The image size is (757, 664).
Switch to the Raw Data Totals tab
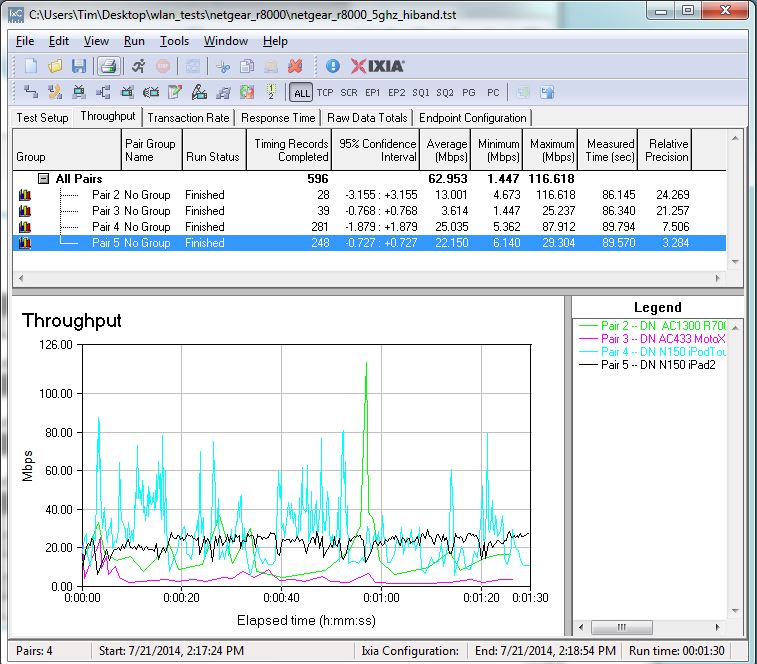(x=367, y=118)
